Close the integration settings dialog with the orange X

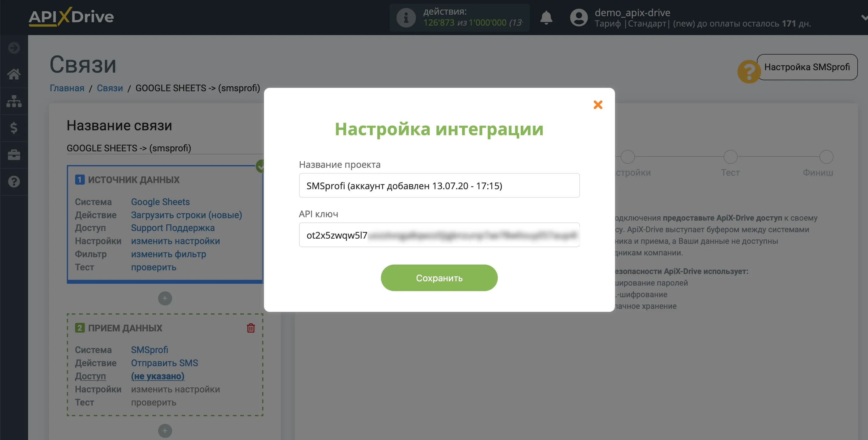coord(598,105)
